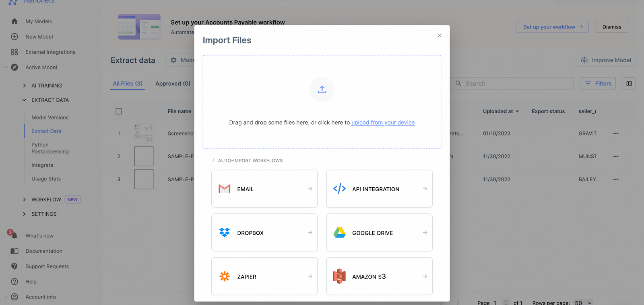Click the arrow on the API Integration card
Viewport: 644px width, 305px height.
coord(425,189)
